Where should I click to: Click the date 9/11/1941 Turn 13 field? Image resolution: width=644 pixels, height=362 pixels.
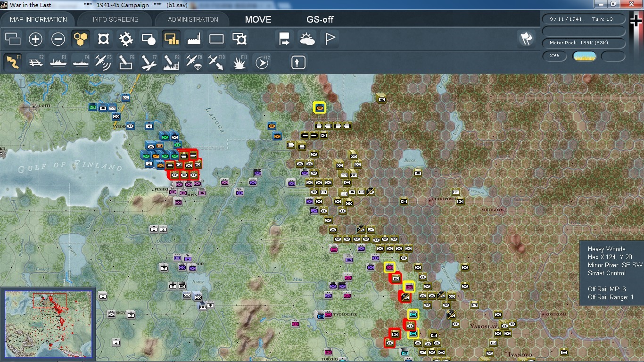584,19
